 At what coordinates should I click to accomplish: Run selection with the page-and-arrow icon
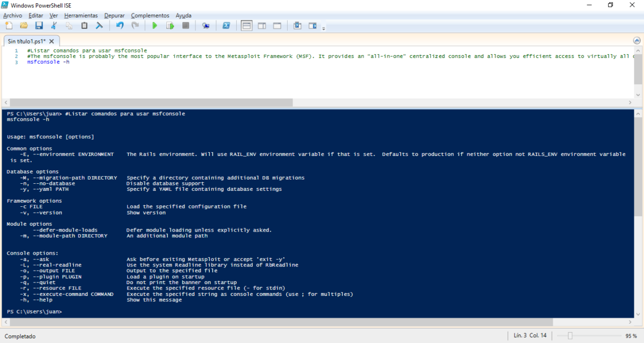tap(171, 25)
